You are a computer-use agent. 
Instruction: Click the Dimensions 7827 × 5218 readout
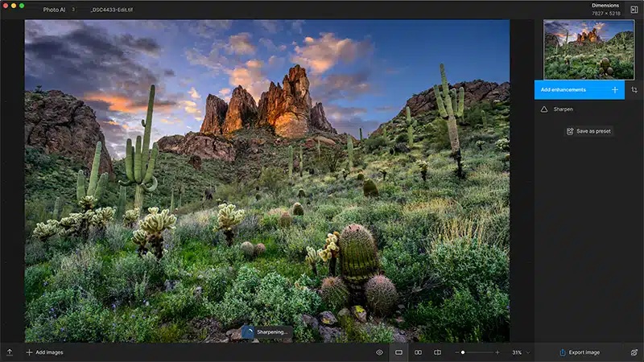coord(605,10)
